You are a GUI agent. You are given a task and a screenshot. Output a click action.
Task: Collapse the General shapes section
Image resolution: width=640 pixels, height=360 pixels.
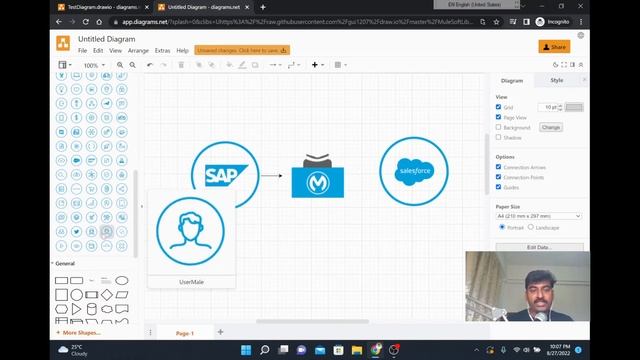click(64, 264)
